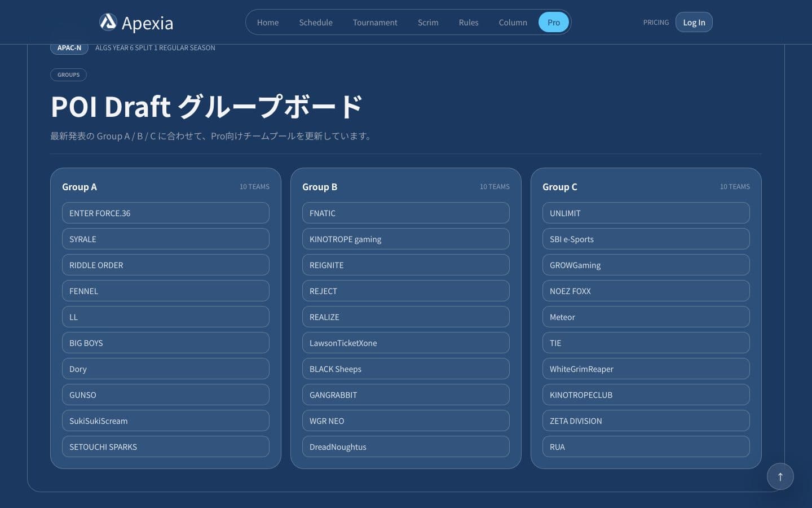
Task: Click the REALIZE entry in Group B
Action: coord(406,317)
